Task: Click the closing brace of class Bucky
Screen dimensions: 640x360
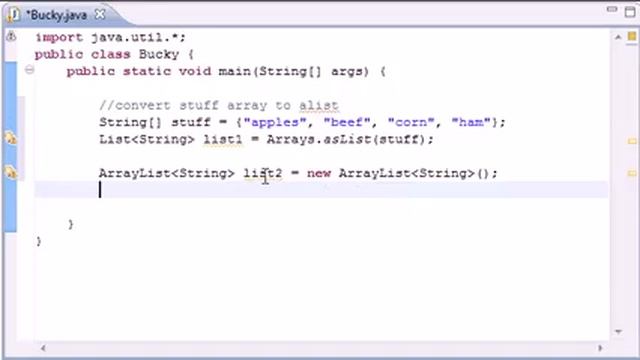Action: click(39, 241)
